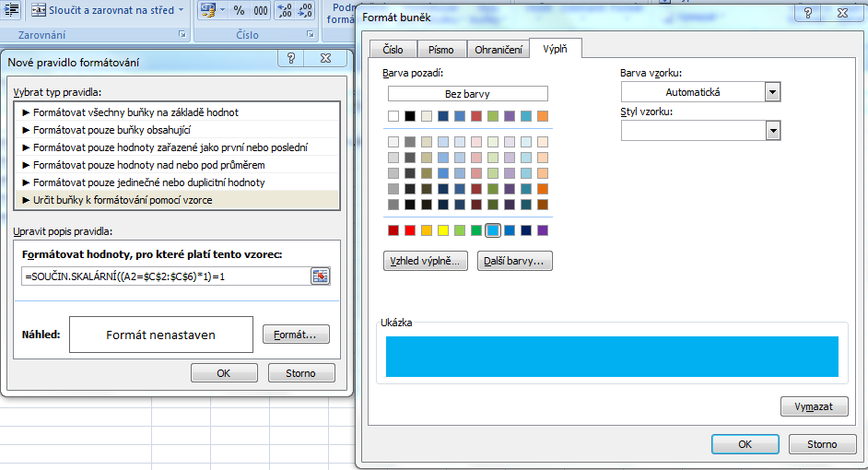The width and height of the screenshot is (868, 470).
Task: Click the thousands separator 000 icon
Action: (261, 10)
